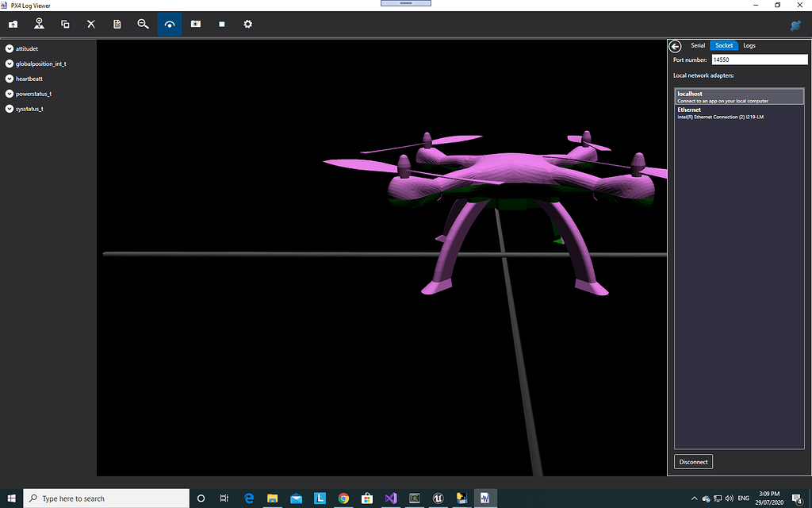Screen dimensions: 812x508
Task: Open the document view icon
Action: (x=117, y=24)
